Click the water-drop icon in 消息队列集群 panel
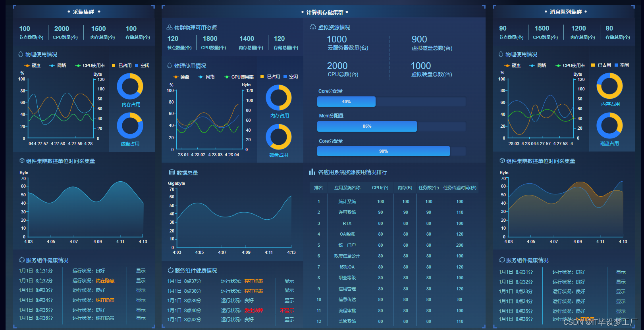The width and height of the screenshot is (644, 330). [501, 54]
